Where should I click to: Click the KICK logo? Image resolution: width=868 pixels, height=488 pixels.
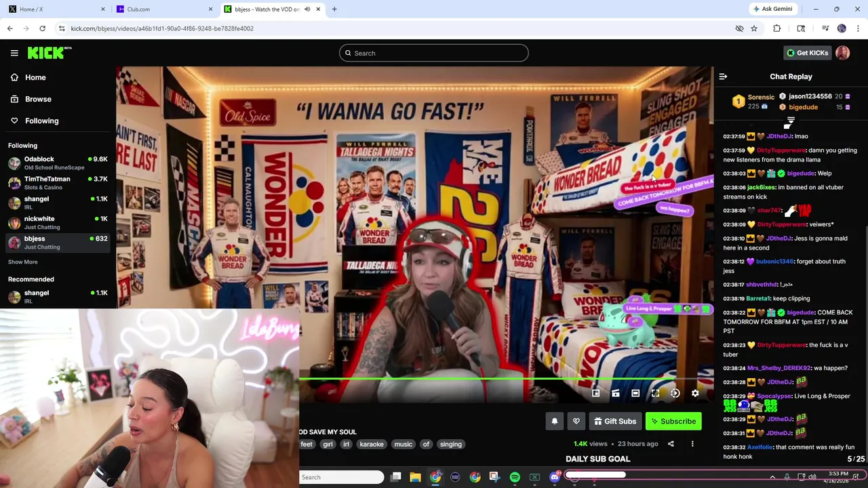[49, 53]
